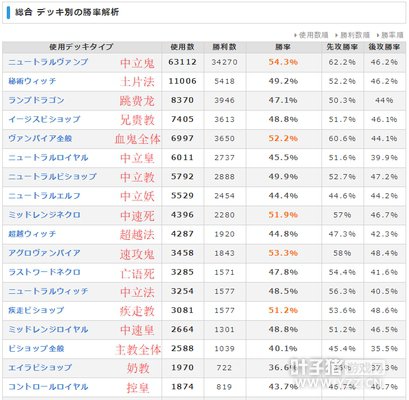Select win count 5418
This screenshot has height=400, width=409.
224,81
